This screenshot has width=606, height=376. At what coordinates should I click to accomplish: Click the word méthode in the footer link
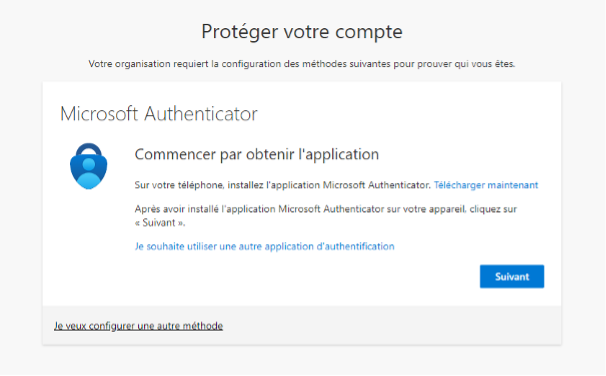tap(203, 326)
